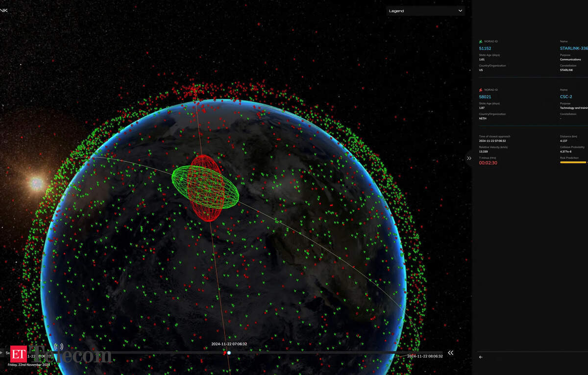Screen dimensions: 588x375
Task: Click the ET Telecom logo in the corner
Action: pyautogui.click(x=20, y=353)
